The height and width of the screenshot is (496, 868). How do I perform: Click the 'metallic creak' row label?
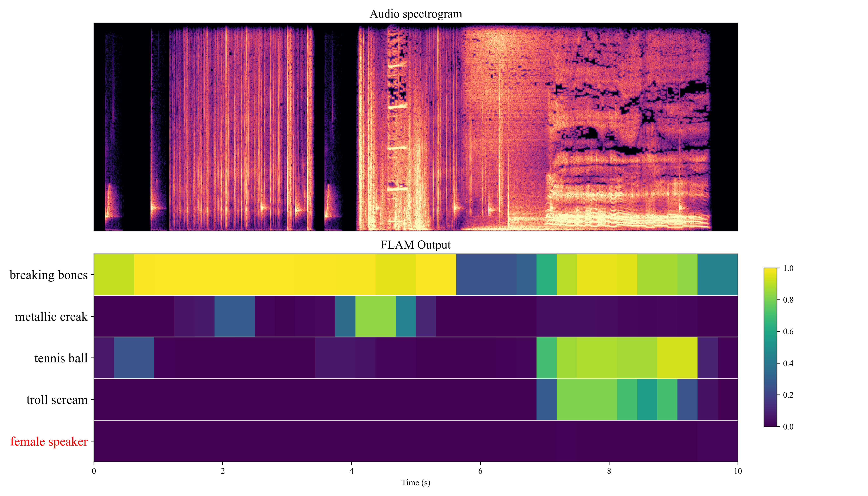pos(51,317)
